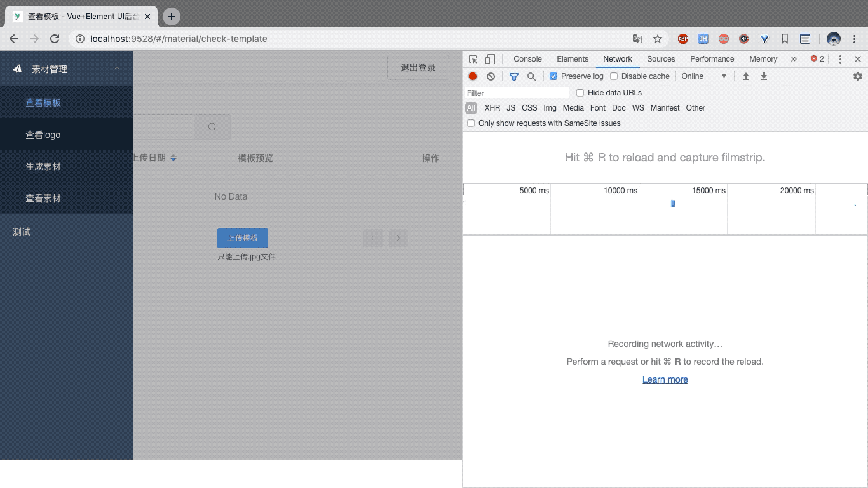This screenshot has width=868, height=488.
Task: Open the Learn more link
Action: tap(665, 379)
